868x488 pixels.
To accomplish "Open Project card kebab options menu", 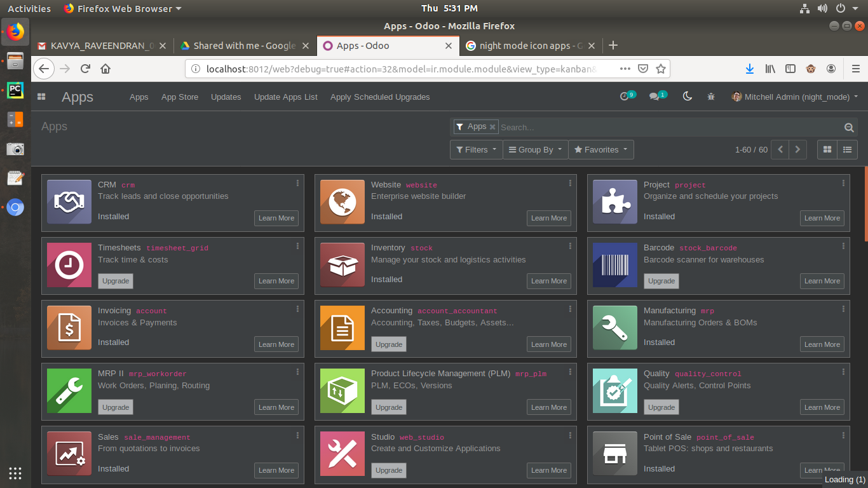I will [843, 183].
